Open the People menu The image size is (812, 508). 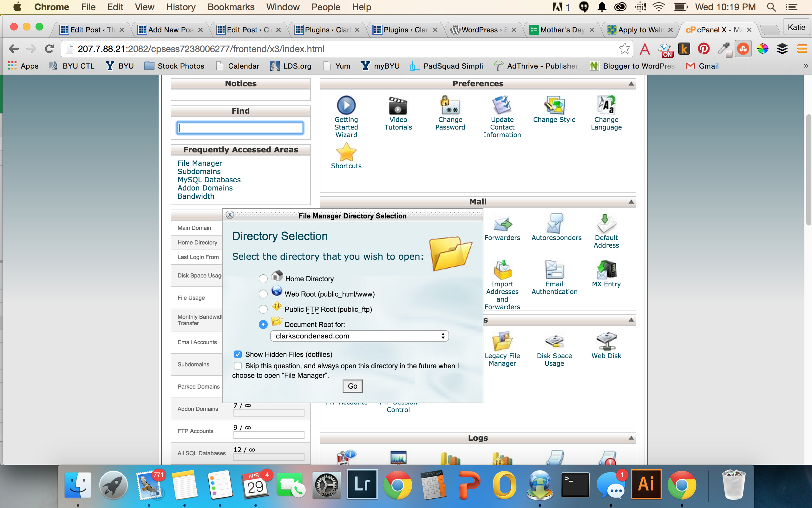[325, 7]
